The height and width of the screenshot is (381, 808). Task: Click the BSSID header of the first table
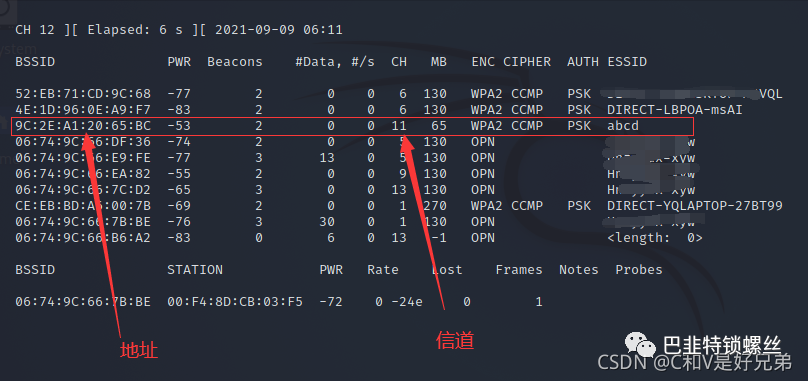(35, 62)
